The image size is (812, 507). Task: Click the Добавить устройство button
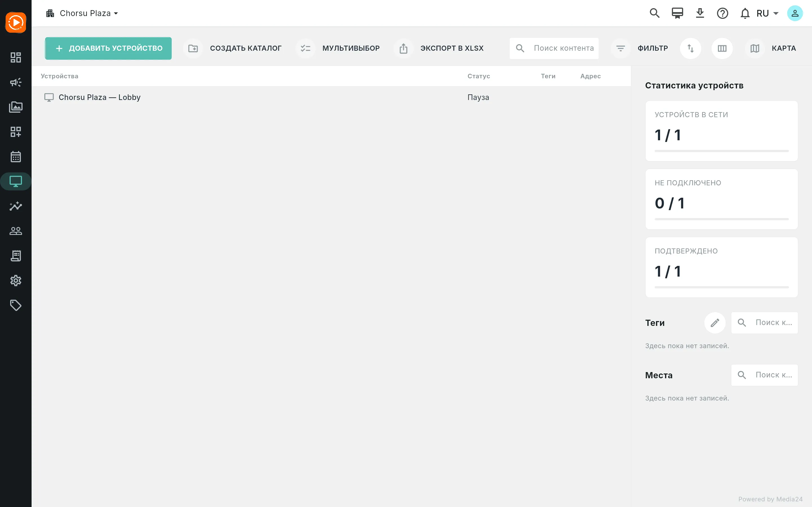point(108,48)
